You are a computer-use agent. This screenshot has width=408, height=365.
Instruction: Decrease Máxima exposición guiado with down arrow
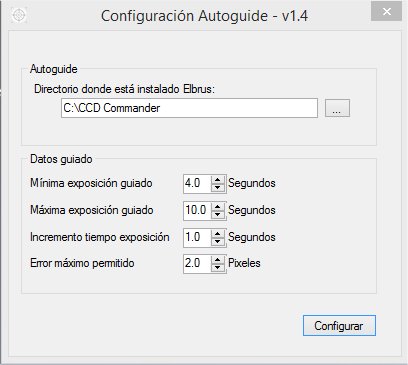pyautogui.click(x=218, y=214)
